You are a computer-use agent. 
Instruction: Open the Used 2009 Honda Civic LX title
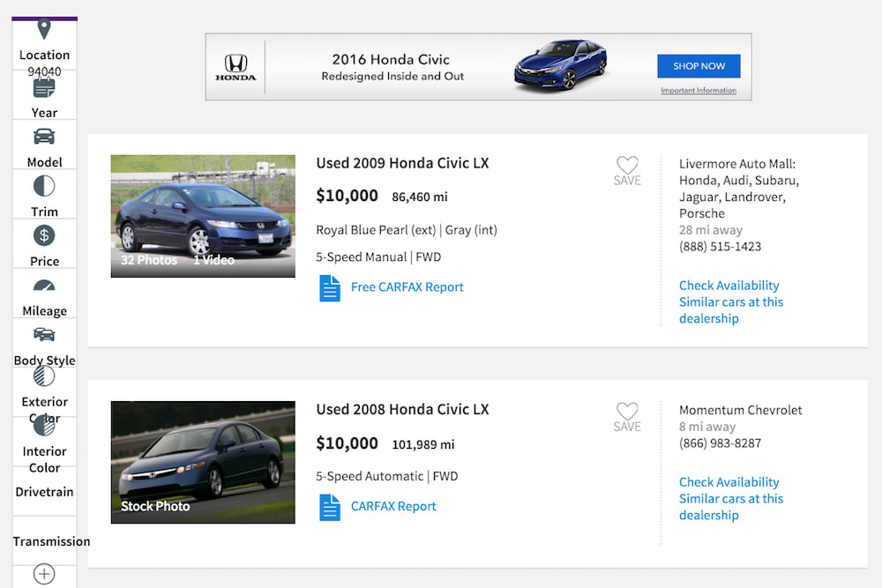(x=403, y=163)
